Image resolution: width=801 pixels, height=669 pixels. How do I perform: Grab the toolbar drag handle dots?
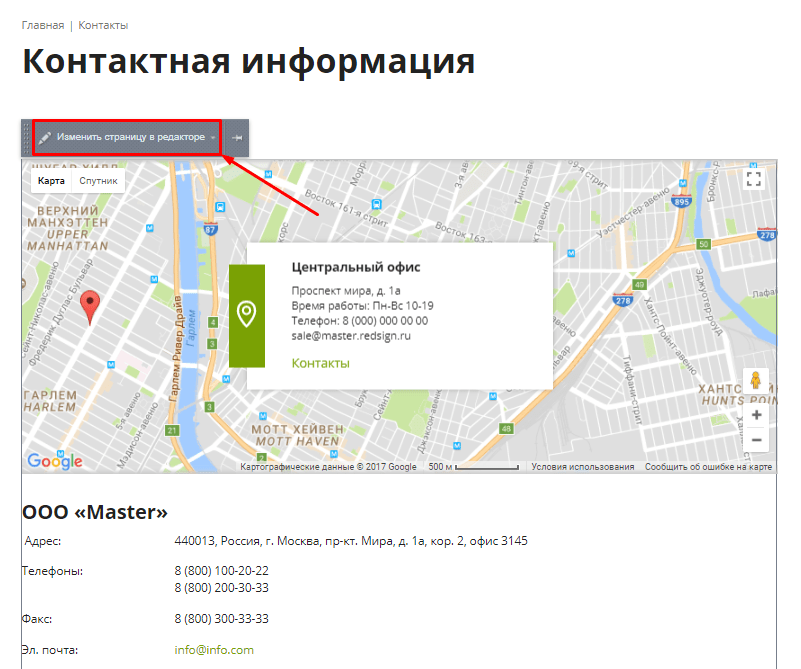(27, 138)
